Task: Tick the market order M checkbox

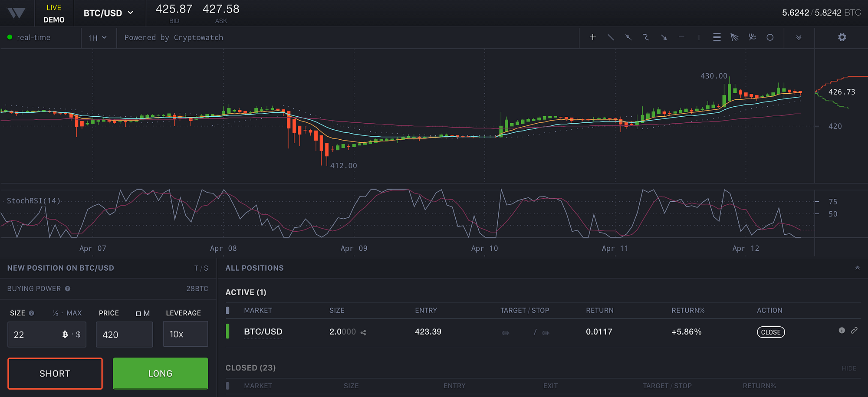Action: pyautogui.click(x=138, y=313)
